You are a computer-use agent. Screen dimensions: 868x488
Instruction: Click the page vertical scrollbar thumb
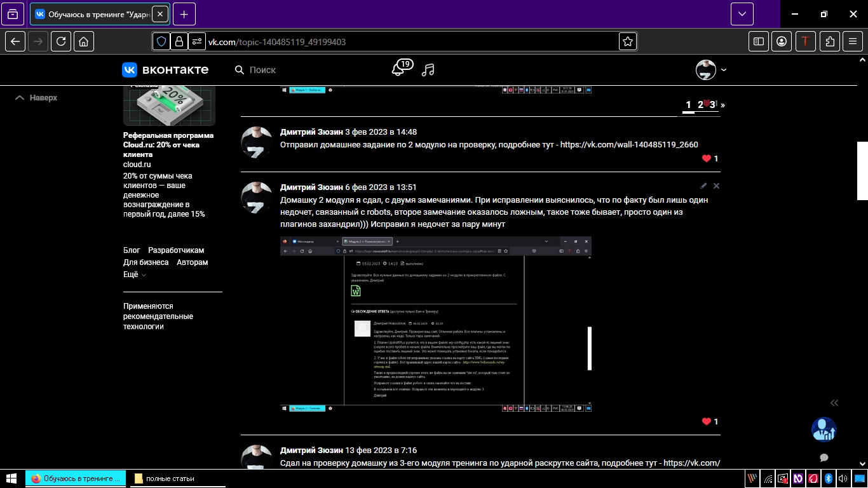(x=862, y=170)
